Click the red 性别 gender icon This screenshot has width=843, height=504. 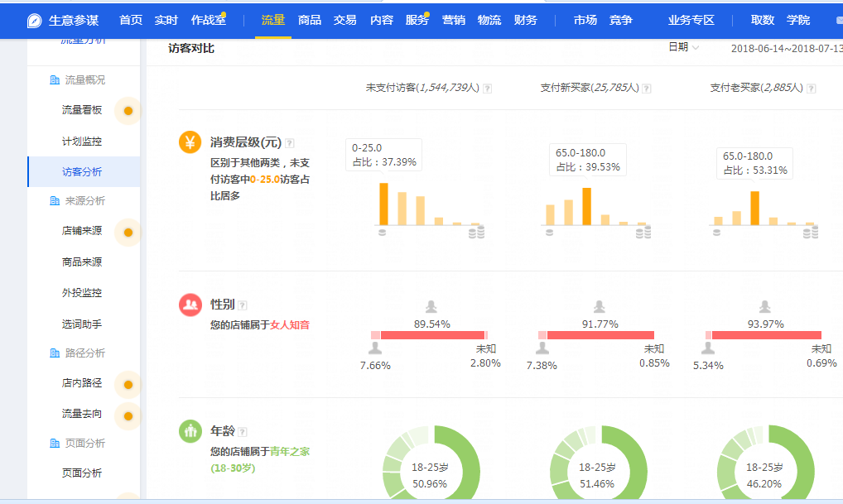point(190,305)
